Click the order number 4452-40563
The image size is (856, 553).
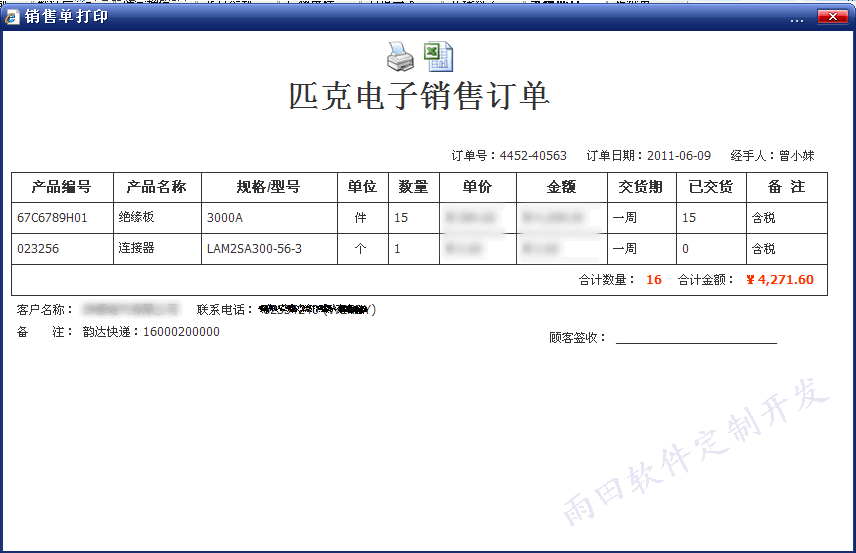click(x=533, y=156)
